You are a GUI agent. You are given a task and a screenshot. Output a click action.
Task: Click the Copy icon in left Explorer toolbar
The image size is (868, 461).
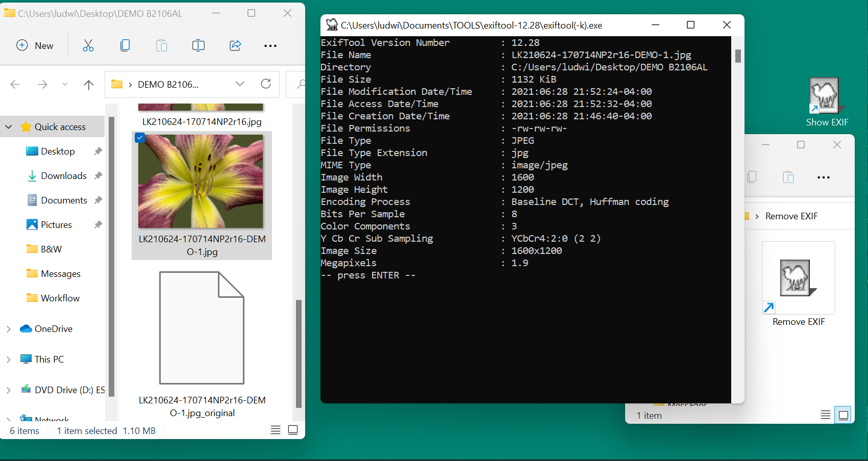pos(125,46)
